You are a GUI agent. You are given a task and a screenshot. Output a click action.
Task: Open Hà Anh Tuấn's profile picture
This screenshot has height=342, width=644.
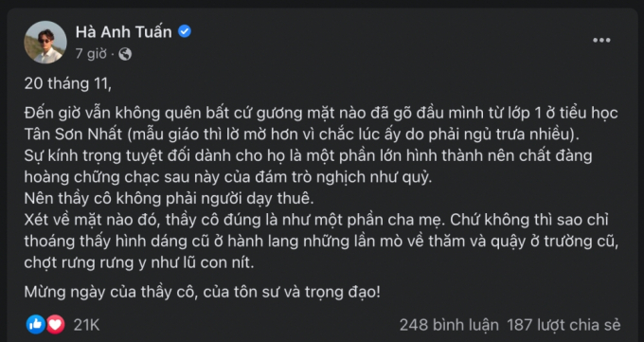coord(45,42)
